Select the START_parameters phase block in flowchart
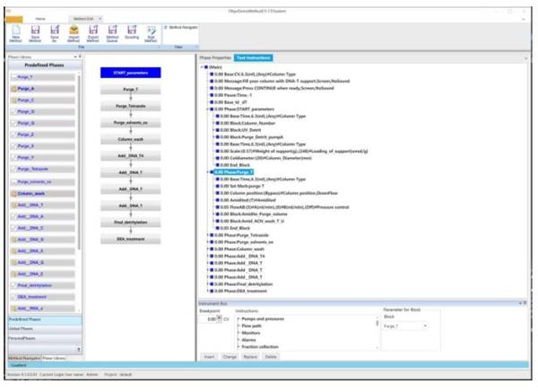 [x=131, y=72]
